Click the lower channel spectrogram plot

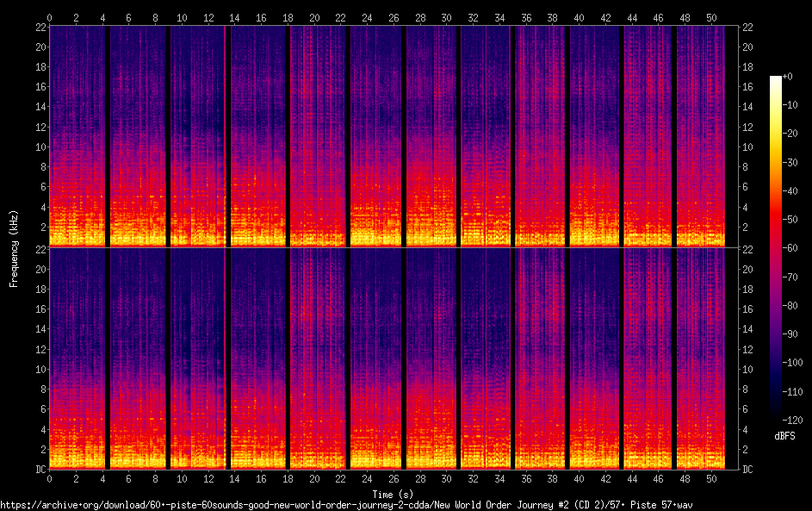pyautogui.click(x=394, y=358)
